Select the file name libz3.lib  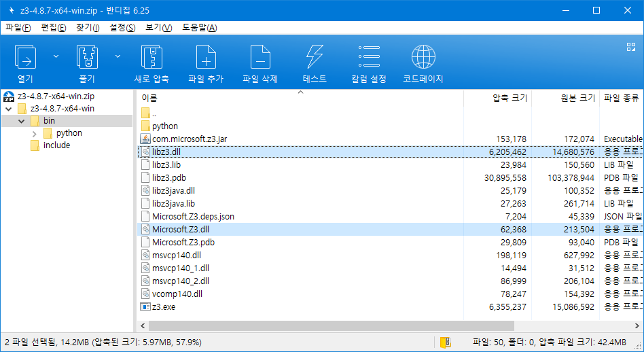point(166,164)
